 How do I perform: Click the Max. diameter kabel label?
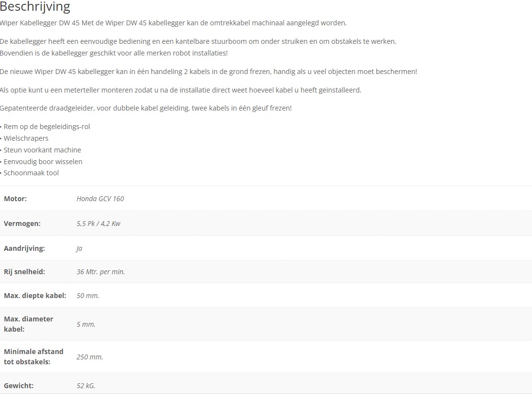coord(29,324)
